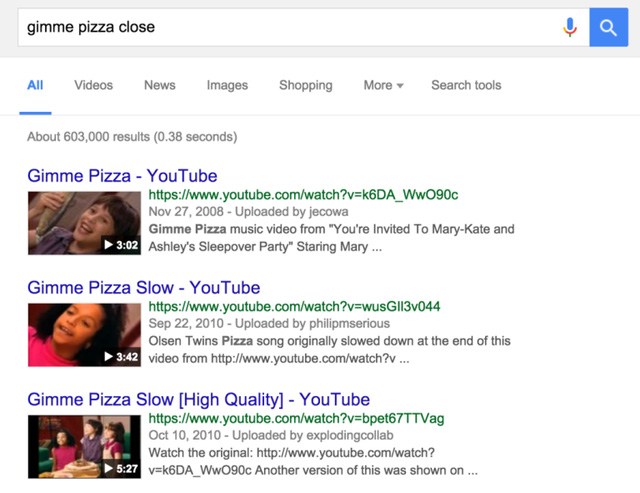Click the URL ending in wusGIl3v044
The image size is (640, 493).
pyautogui.click(x=294, y=307)
